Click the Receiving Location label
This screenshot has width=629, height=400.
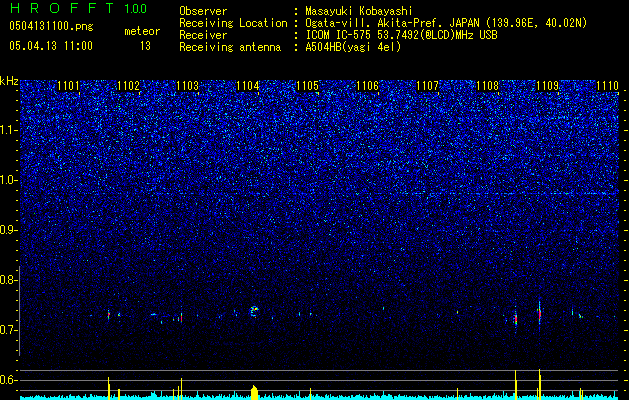[x=233, y=23]
